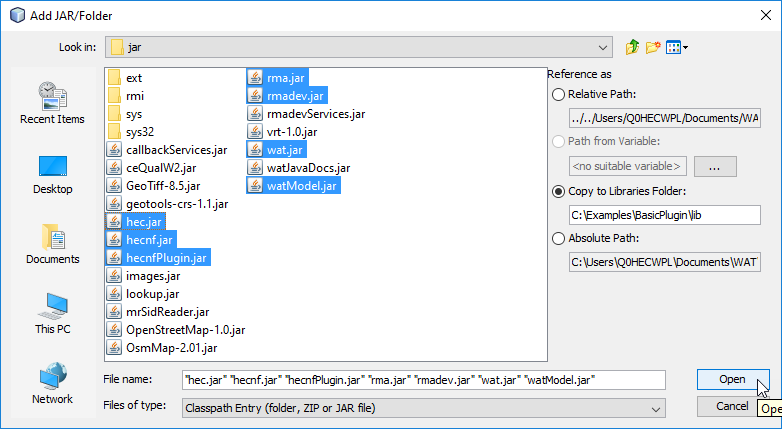Select the ext folder in the list
Viewport: 782px width, 429px height.
coord(134,78)
